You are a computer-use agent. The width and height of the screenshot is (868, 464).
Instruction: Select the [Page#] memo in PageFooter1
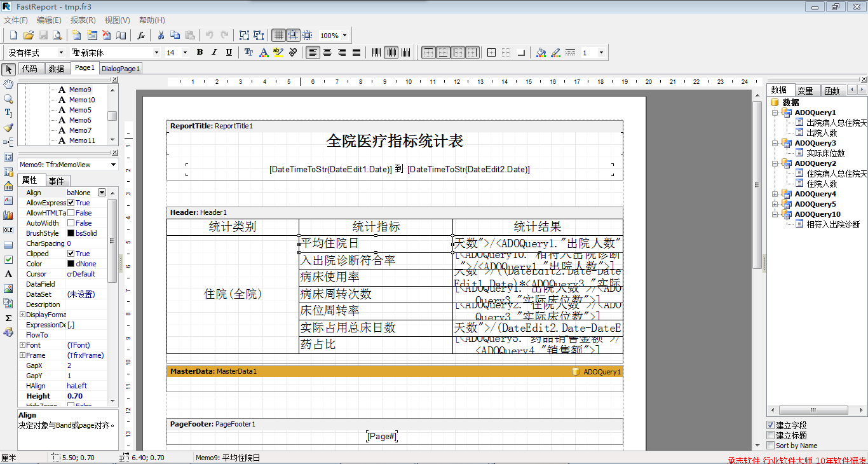[381, 436]
